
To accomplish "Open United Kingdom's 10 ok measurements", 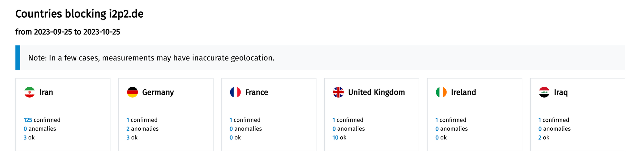I will click(335, 137).
